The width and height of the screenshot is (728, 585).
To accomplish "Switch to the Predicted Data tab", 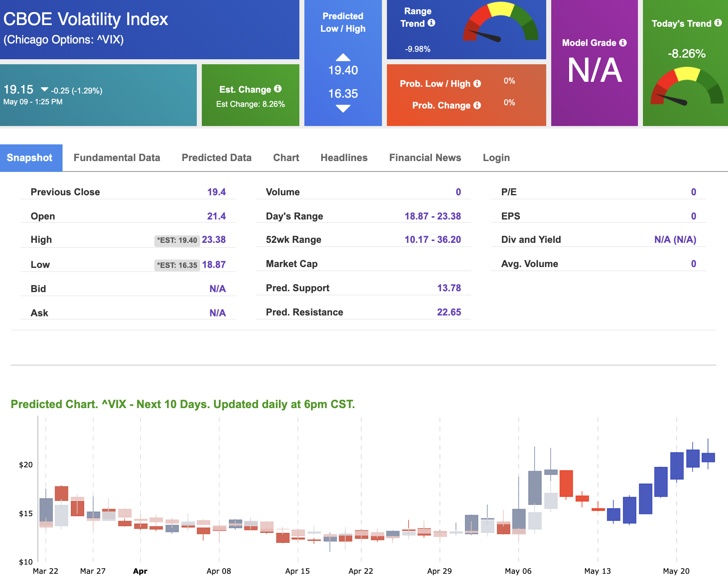I will (x=216, y=158).
